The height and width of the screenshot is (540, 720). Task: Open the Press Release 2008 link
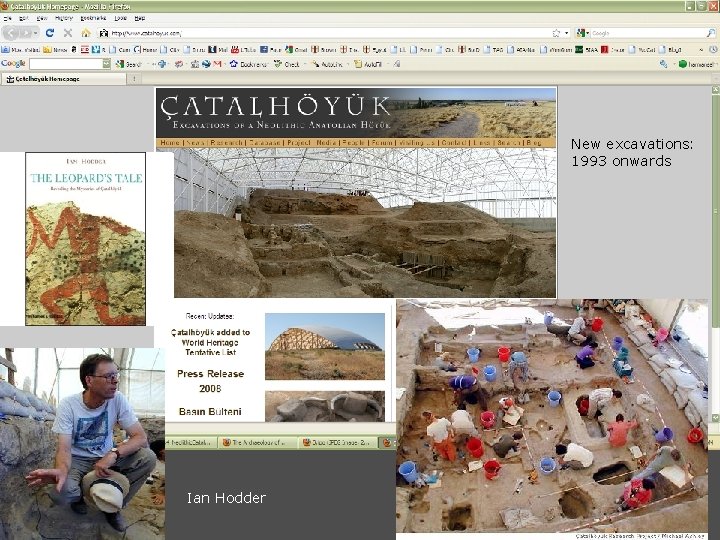(210, 381)
